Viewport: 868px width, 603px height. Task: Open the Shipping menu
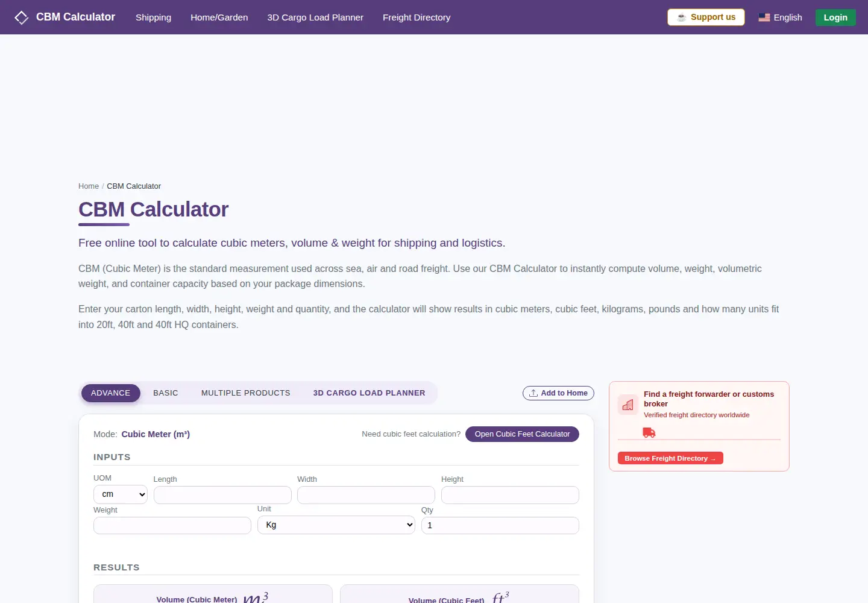click(154, 17)
